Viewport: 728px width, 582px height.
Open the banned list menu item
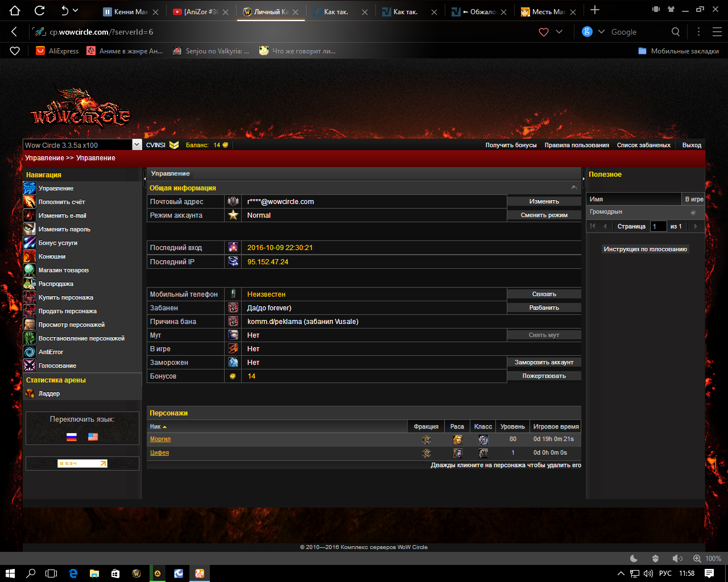pos(643,145)
